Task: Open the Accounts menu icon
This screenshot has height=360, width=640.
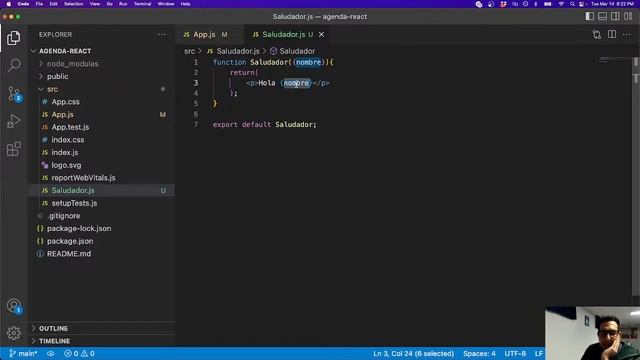Action: (x=14, y=306)
